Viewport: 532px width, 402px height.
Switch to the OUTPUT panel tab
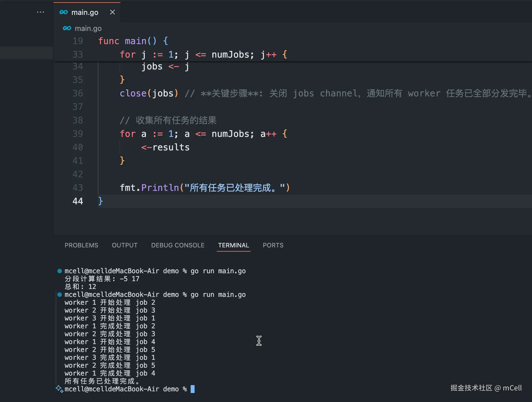[125, 245]
